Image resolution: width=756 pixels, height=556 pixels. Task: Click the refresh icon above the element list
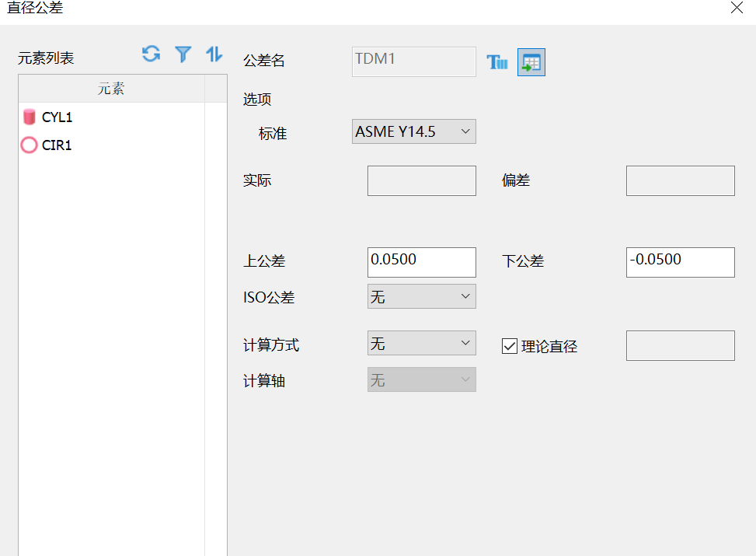tap(150, 54)
